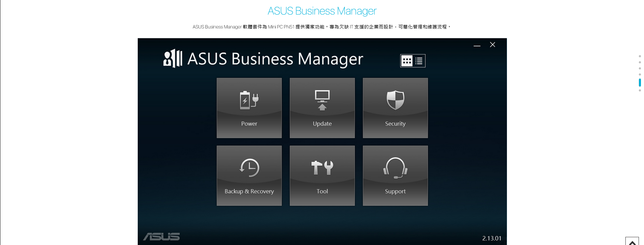Image resolution: width=644 pixels, height=245 pixels.
Task: Open the Security shield tile
Action: [x=395, y=108]
